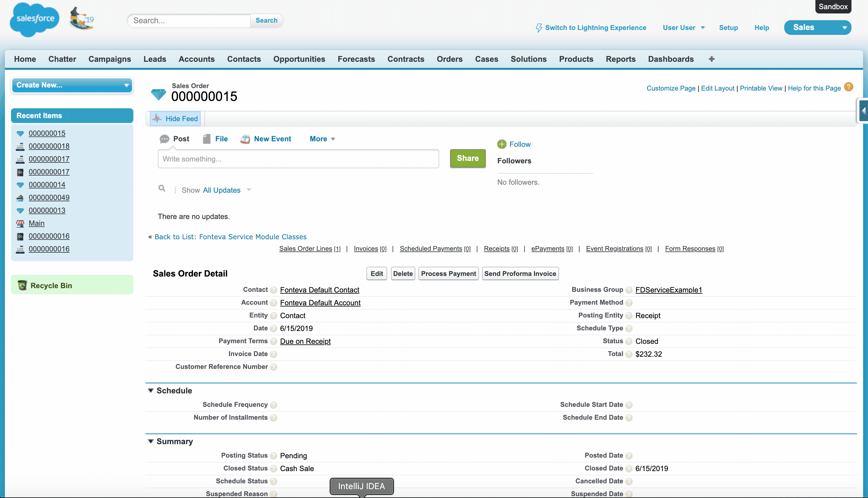Image resolution: width=868 pixels, height=498 pixels.
Task: Open the Sales app menu dropdown
Action: (818, 27)
